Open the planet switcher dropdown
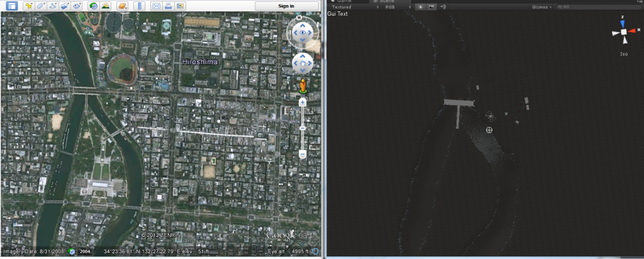The width and height of the screenshot is (644, 259). click(123, 6)
